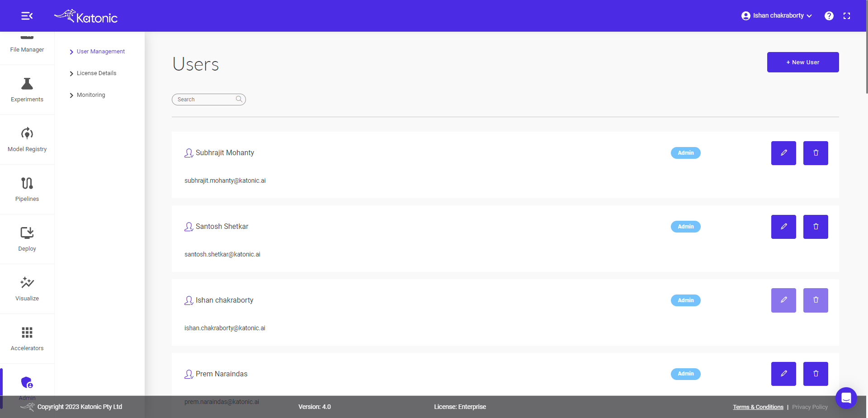Viewport: 868px width, 418px height.
Task: Open the Admin shield icon in the sidebar
Action: (27, 383)
